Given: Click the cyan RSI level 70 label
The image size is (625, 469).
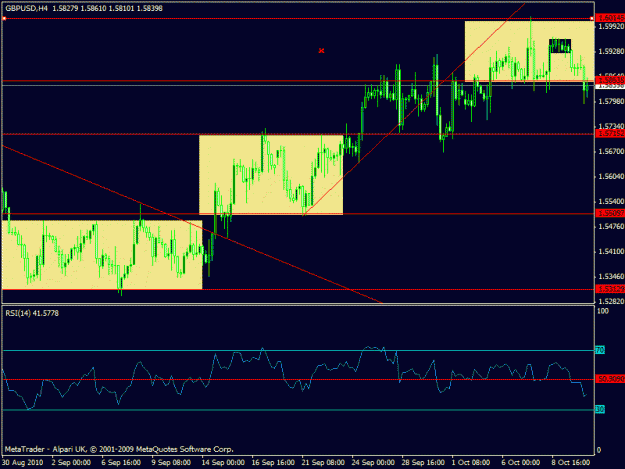Looking at the screenshot, I should point(600,350).
